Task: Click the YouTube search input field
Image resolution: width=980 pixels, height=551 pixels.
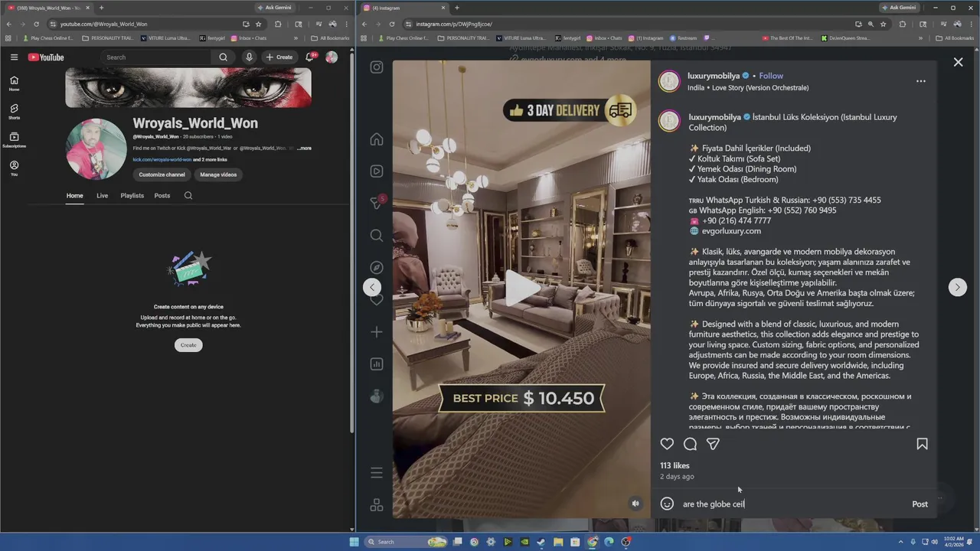Action: coord(155,57)
